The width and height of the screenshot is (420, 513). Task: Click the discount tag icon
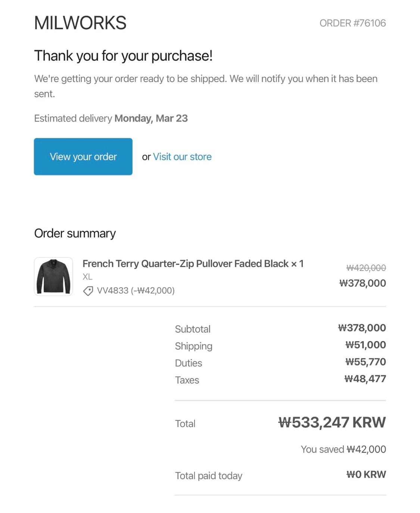88,291
